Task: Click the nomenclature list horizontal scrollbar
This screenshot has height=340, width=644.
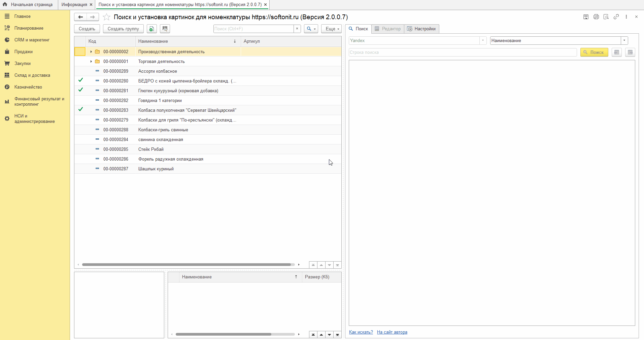Action: 186,265
